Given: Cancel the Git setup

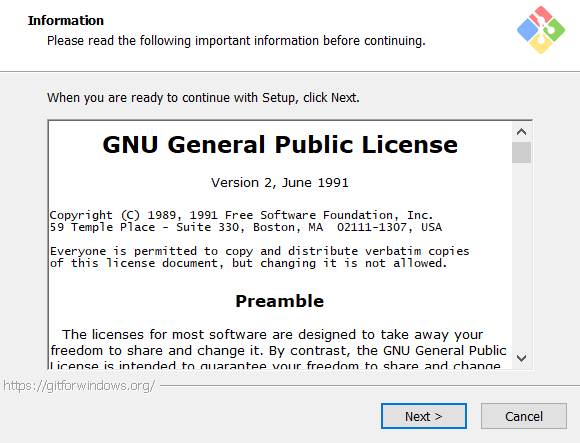Looking at the screenshot, I should tap(524, 416).
